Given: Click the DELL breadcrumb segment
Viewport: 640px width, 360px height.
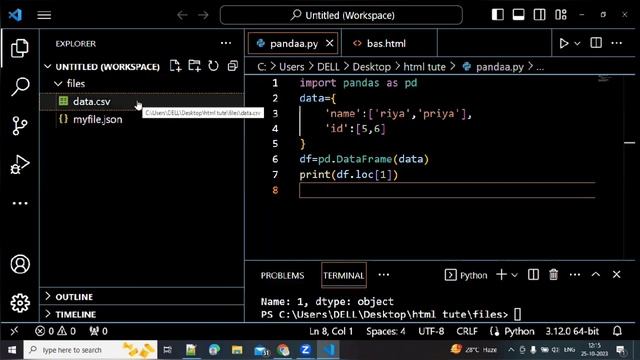Looking at the screenshot, I should point(328,67).
